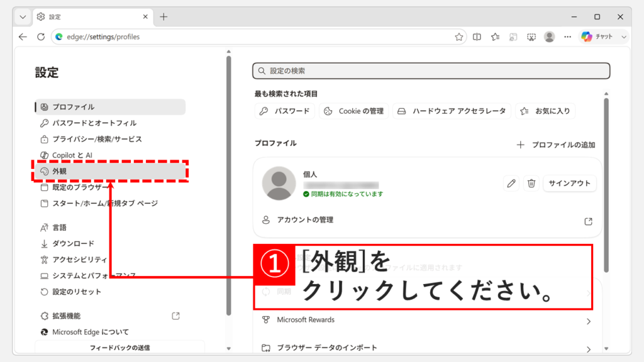Add this page to favorites star
Screen dimensions: 644x362
coord(458,37)
